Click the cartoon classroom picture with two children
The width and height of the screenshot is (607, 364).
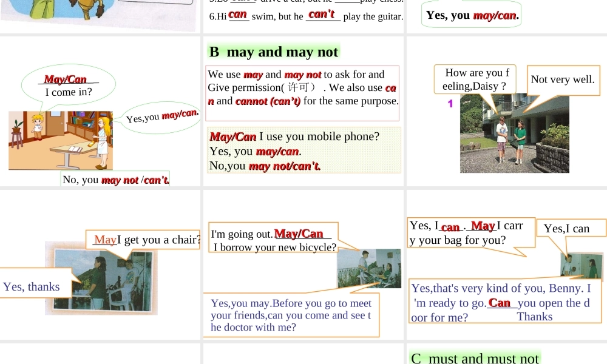point(60,140)
